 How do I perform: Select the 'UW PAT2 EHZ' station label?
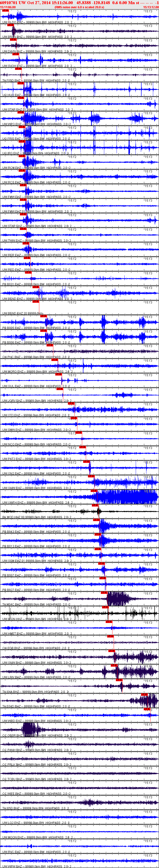point(12,459)
